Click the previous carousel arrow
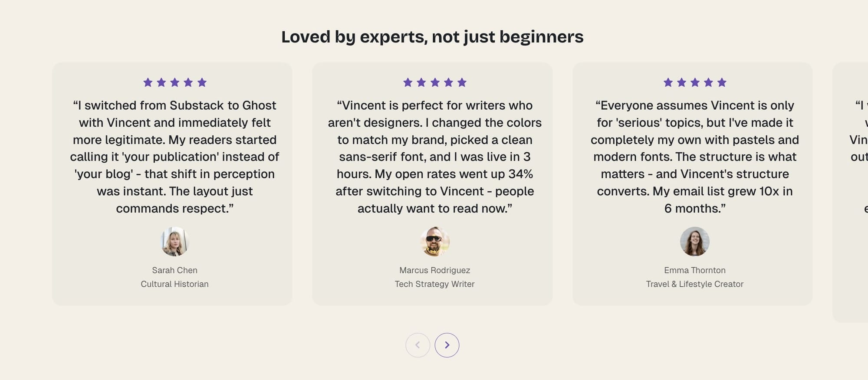Image resolution: width=868 pixels, height=380 pixels. tap(418, 345)
